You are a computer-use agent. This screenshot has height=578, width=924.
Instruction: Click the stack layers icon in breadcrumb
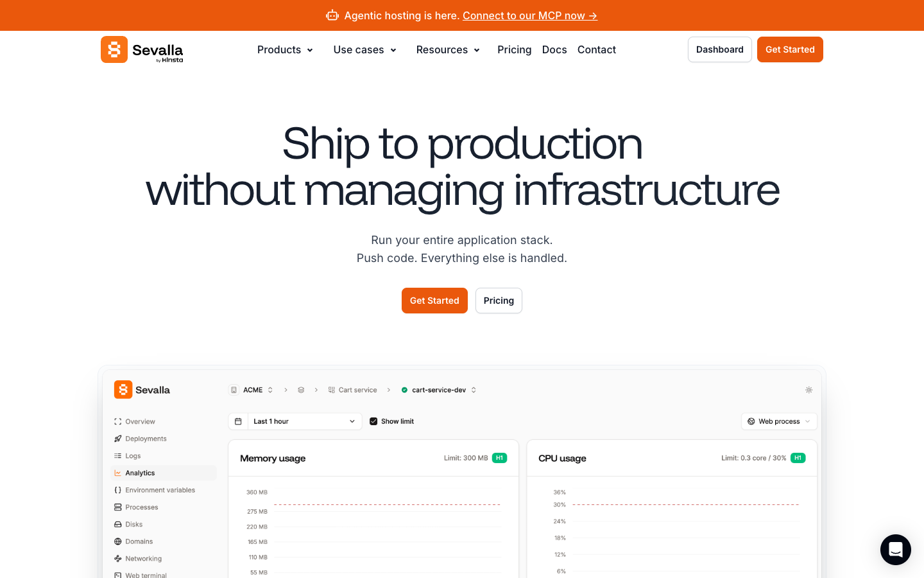pyautogui.click(x=301, y=390)
